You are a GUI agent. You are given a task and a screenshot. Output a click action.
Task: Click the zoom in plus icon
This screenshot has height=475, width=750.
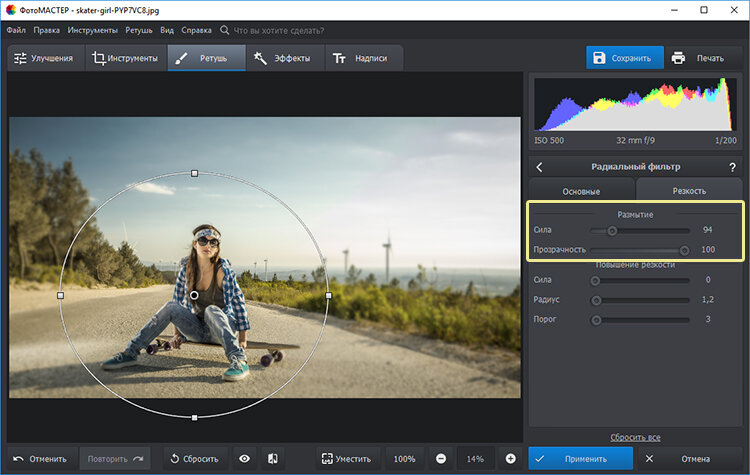tap(510, 458)
